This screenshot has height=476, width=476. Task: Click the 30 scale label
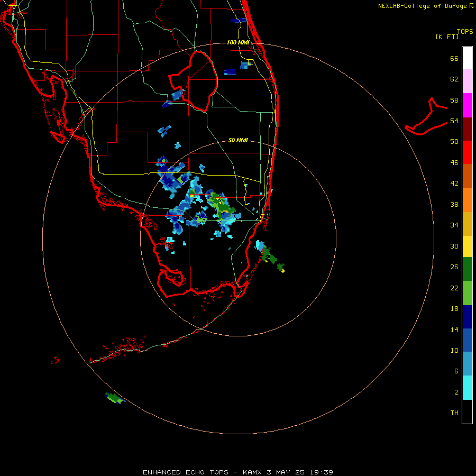point(454,246)
